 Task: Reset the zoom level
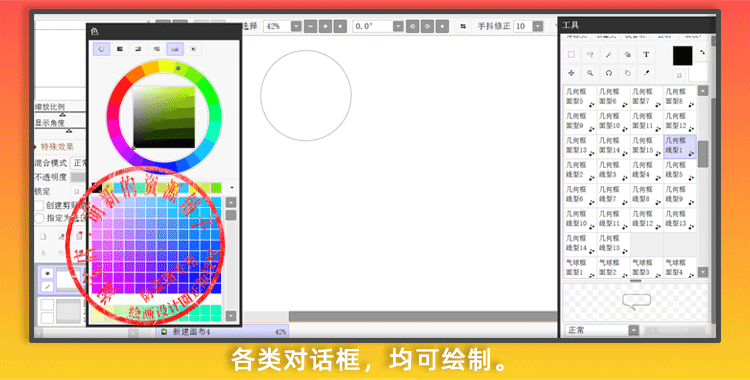point(340,26)
